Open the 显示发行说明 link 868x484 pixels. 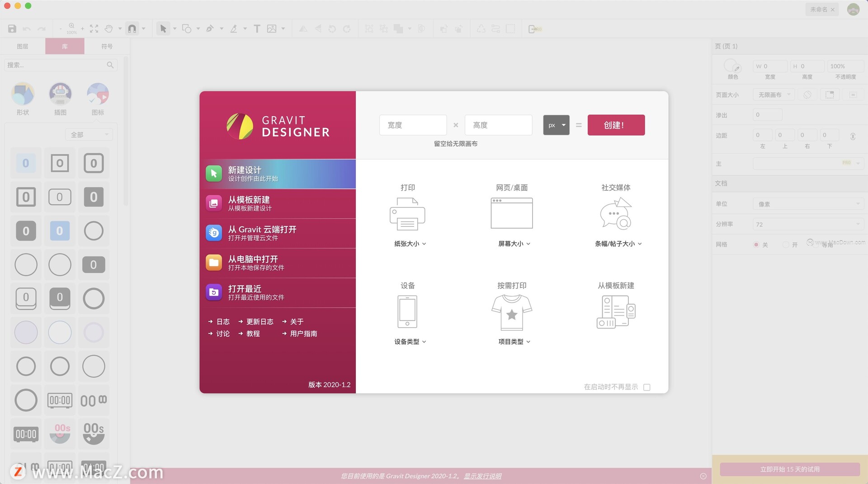click(x=482, y=476)
